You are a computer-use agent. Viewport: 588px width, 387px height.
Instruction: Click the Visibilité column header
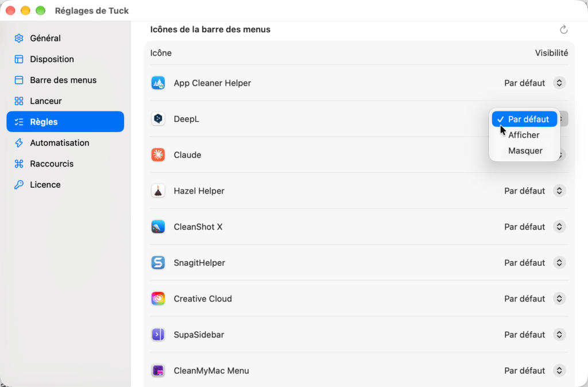click(551, 53)
